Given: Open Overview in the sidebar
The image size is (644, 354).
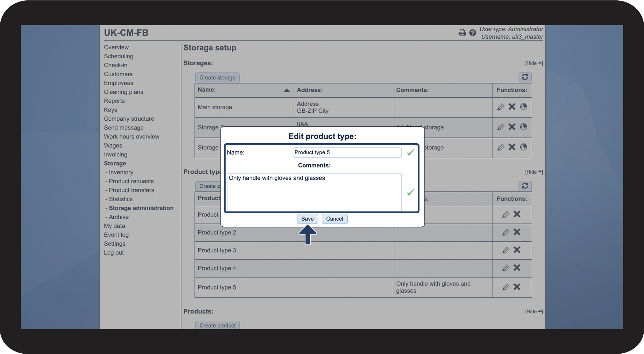Looking at the screenshot, I should [x=116, y=47].
